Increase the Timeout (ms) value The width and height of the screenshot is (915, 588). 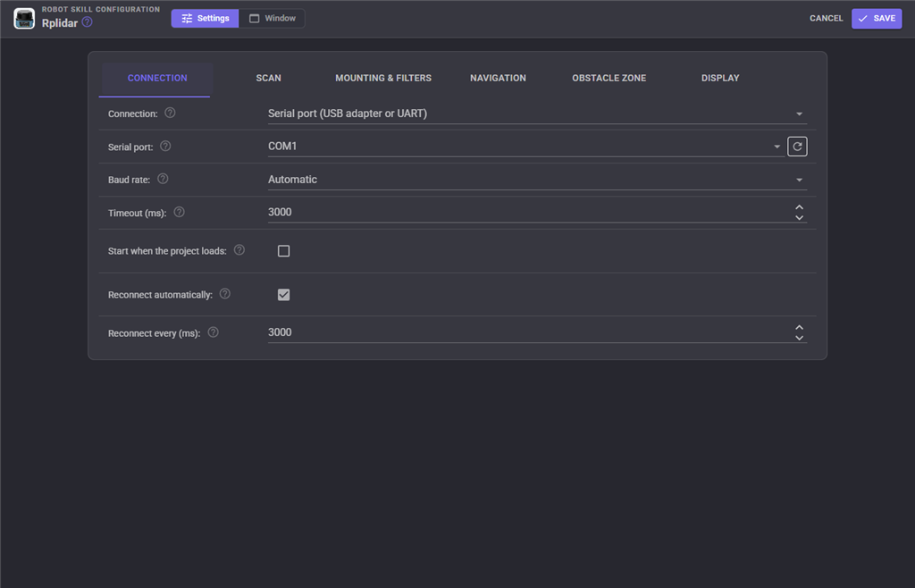(x=799, y=207)
